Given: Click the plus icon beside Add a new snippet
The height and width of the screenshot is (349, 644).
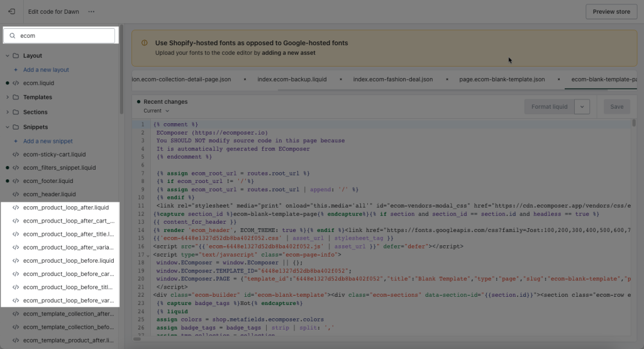Looking at the screenshot, I should point(16,141).
